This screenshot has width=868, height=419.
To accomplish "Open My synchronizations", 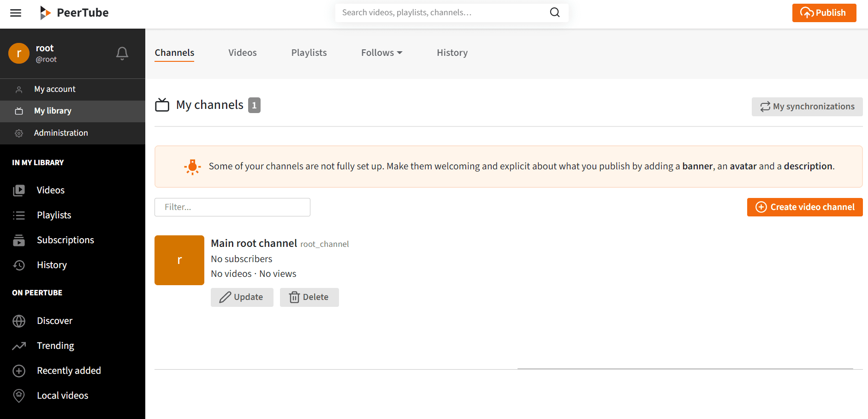I will 807,107.
